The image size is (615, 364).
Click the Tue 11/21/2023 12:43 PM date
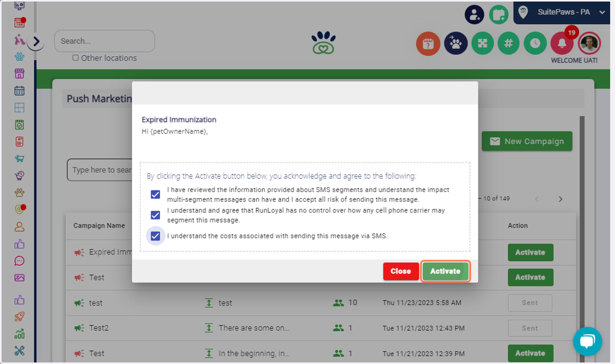(424, 328)
